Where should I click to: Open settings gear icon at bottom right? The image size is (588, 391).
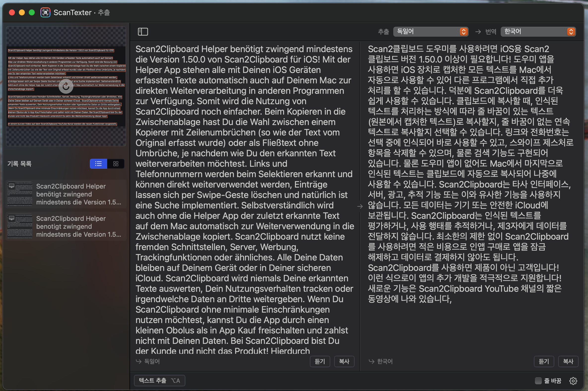[573, 381]
